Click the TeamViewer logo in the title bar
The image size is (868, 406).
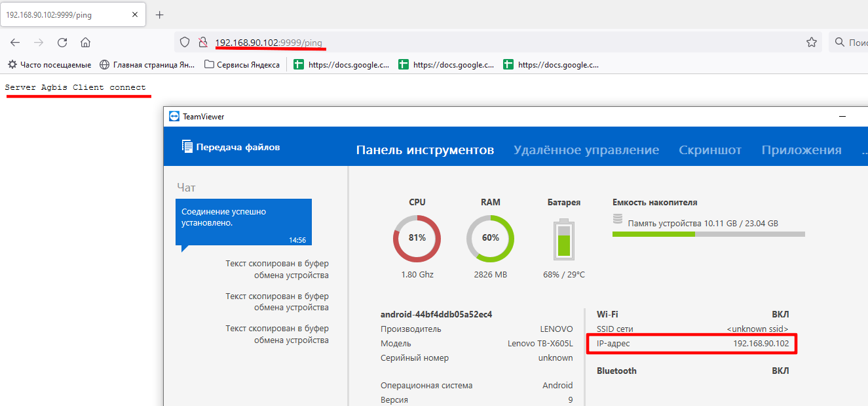click(174, 116)
